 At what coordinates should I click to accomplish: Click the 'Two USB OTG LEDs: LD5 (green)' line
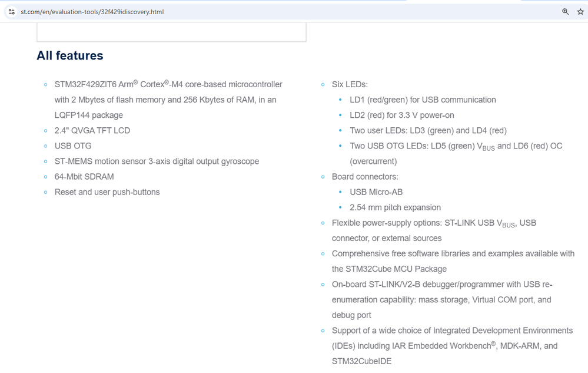[x=456, y=146]
